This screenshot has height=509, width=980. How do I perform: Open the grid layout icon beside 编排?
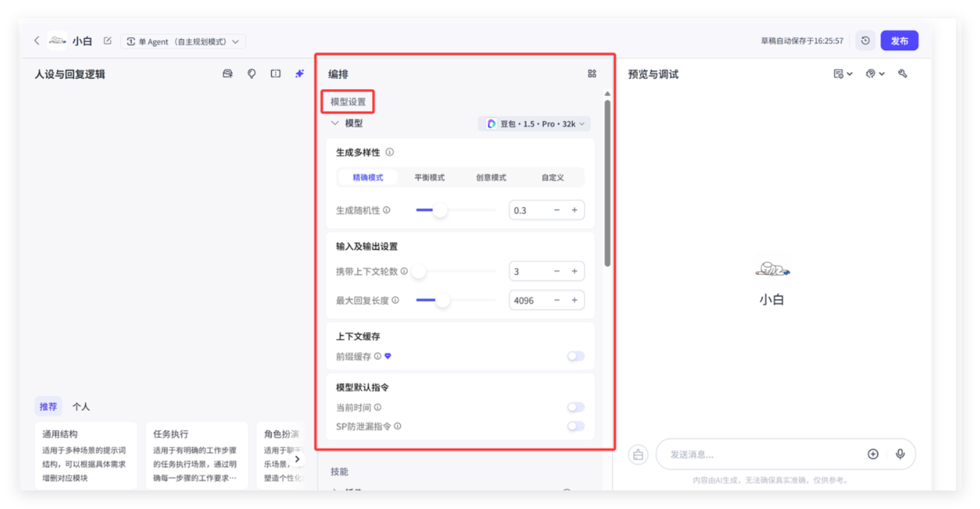pyautogui.click(x=592, y=74)
